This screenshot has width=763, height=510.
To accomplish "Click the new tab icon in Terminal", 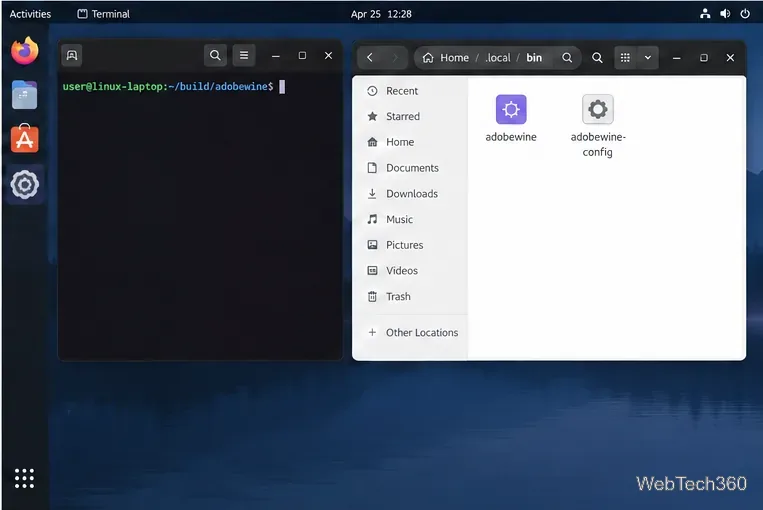I will 72,55.
